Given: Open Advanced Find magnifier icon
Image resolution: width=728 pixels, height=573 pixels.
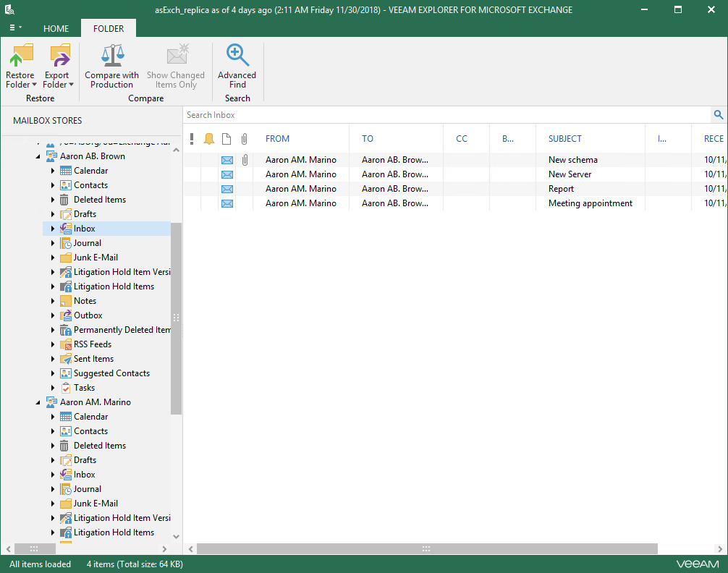Looking at the screenshot, I should (237, 55).
